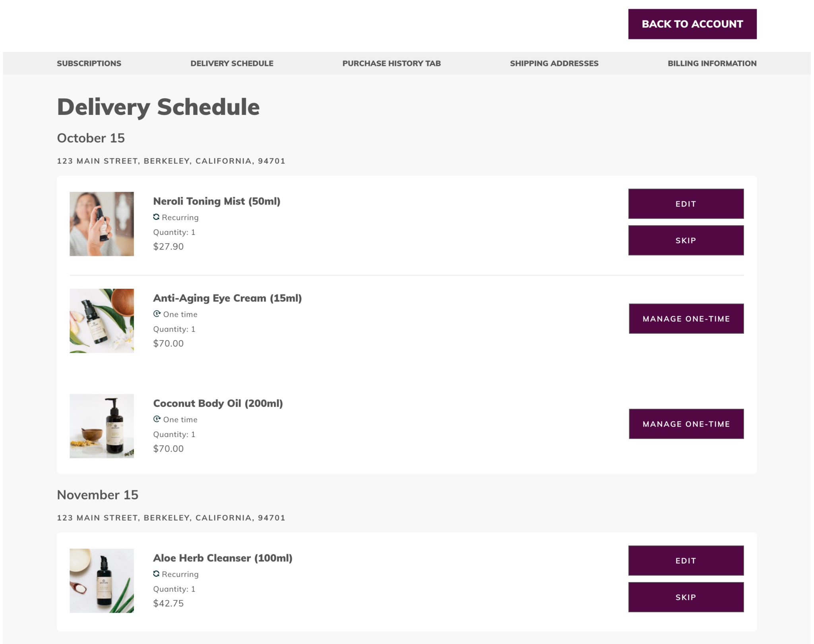
Task: Click Skip button for Aloe Herb Cleanser November delivery
Action: 686,596
